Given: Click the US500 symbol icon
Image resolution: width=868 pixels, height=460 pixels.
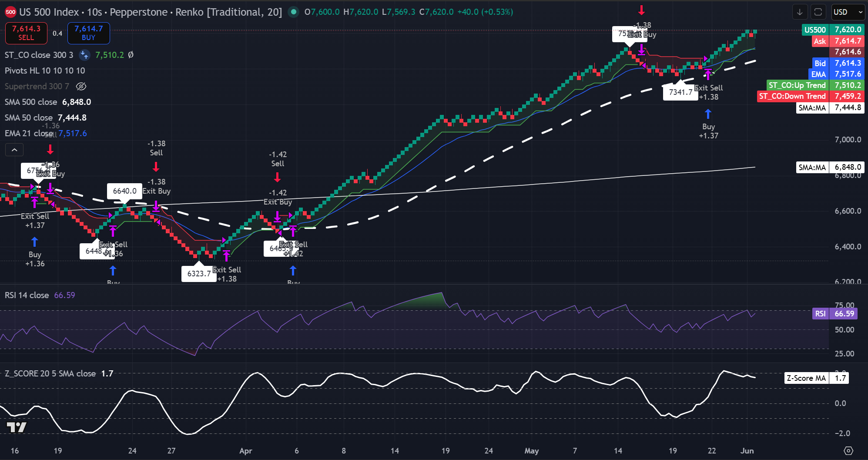Looking at the screenshot, I should point(10,12).
